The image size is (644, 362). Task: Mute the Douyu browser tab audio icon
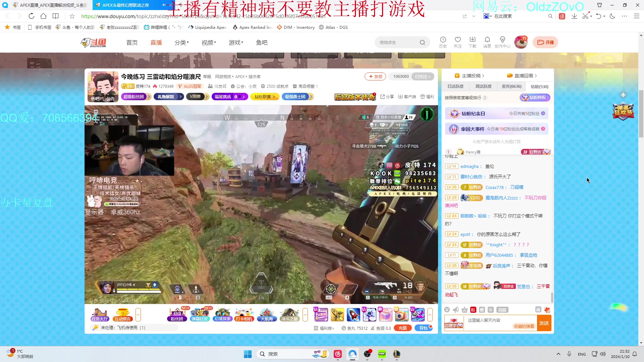164,5
